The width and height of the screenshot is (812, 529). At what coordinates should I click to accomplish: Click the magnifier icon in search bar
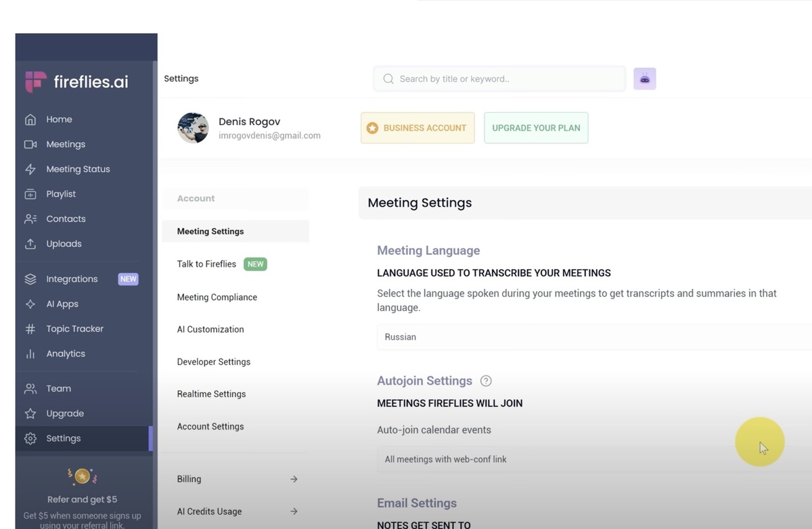click(x=388, y=79)
